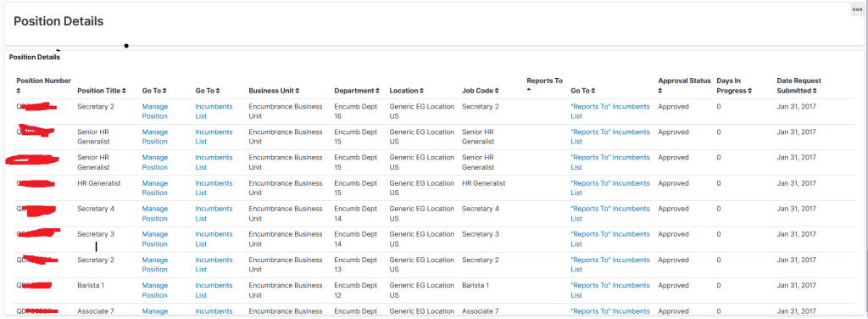Click Jan 31, 2017 date in Barista 1 row
Image resolution: width=868 pixels, height=319 pixels.
pyautogui.click(x=796, y=286)
